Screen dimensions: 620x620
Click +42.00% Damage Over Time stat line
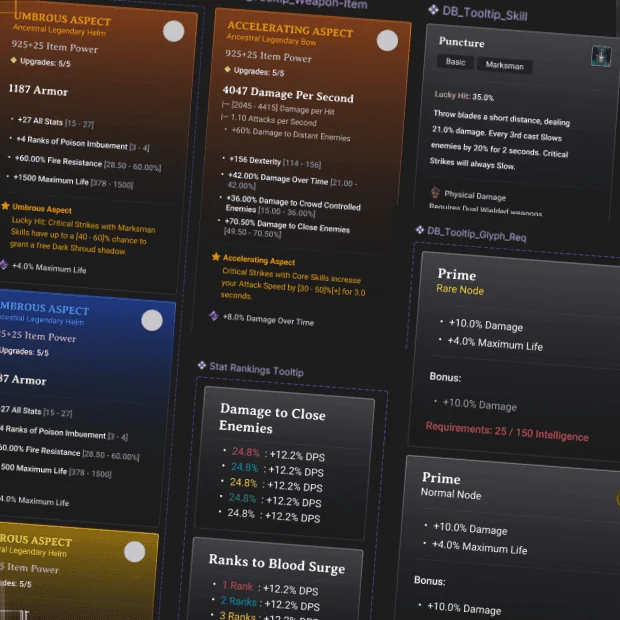click(292, 181)
